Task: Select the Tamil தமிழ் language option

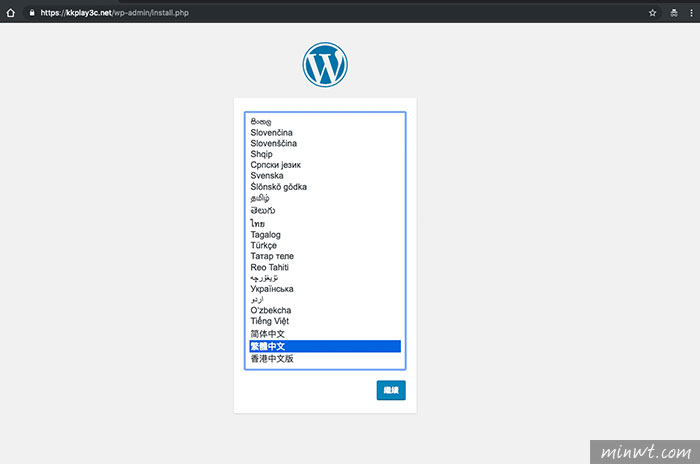Action: (x=325, y=198)
